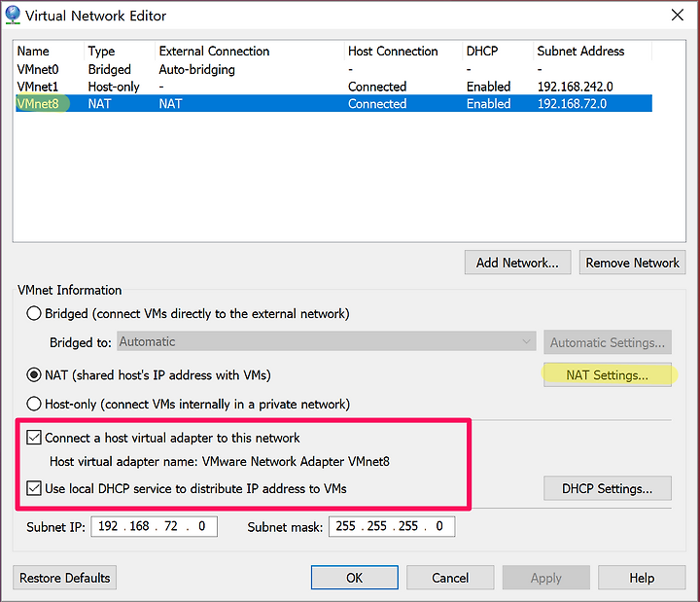
Task: Click Add Network button
Action: click(x=517, y=263)
